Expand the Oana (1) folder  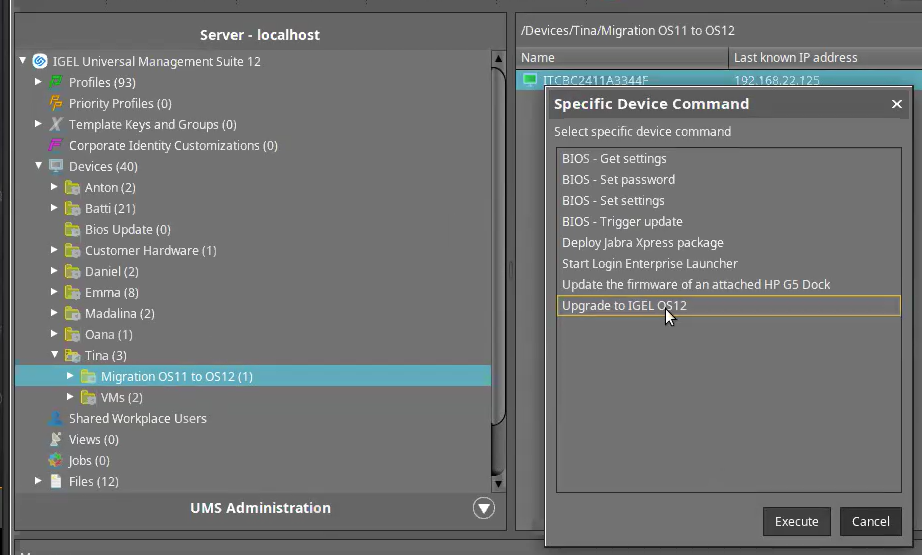54,334
